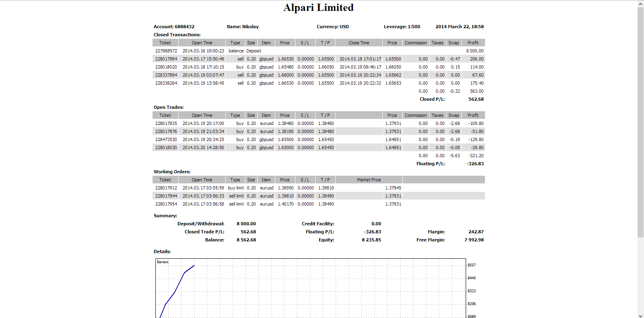
Task: Click working order ticket 228017954
Action: tap(166, 204)
